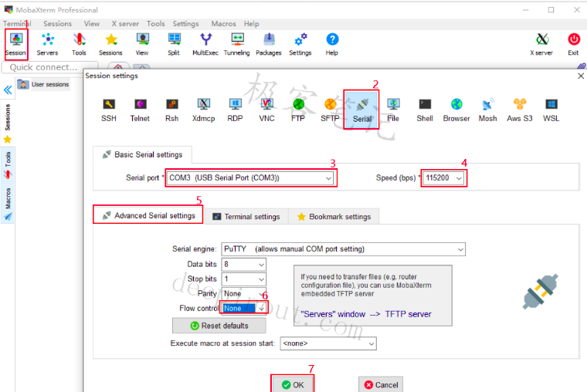This screenshot has width=587, height=392.
Task: Open the Parity dropdown
Action: (x=244, y=294)
